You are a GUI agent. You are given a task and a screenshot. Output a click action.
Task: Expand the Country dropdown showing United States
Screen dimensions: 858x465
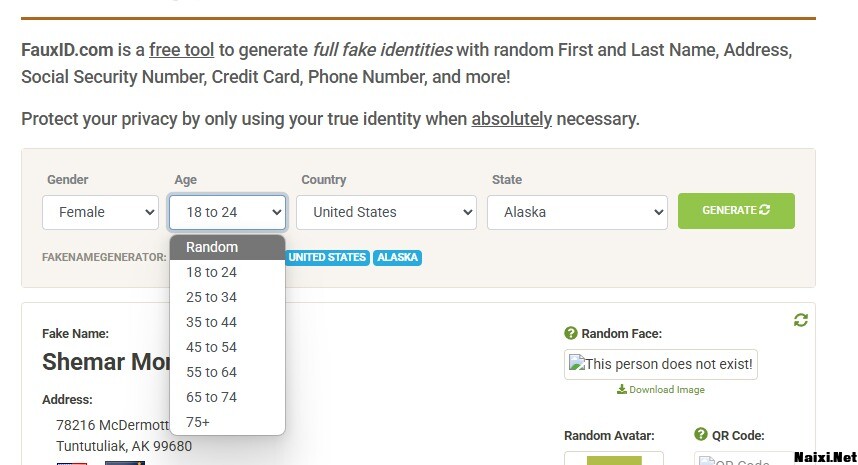click(386, 212)
